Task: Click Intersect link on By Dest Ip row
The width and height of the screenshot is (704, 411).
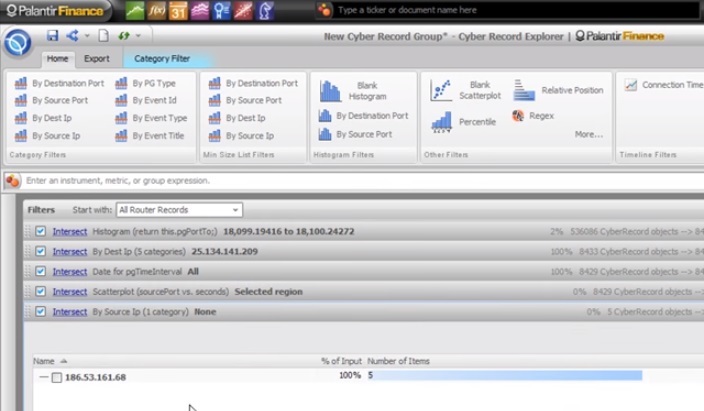Action: tap(70, 252)
